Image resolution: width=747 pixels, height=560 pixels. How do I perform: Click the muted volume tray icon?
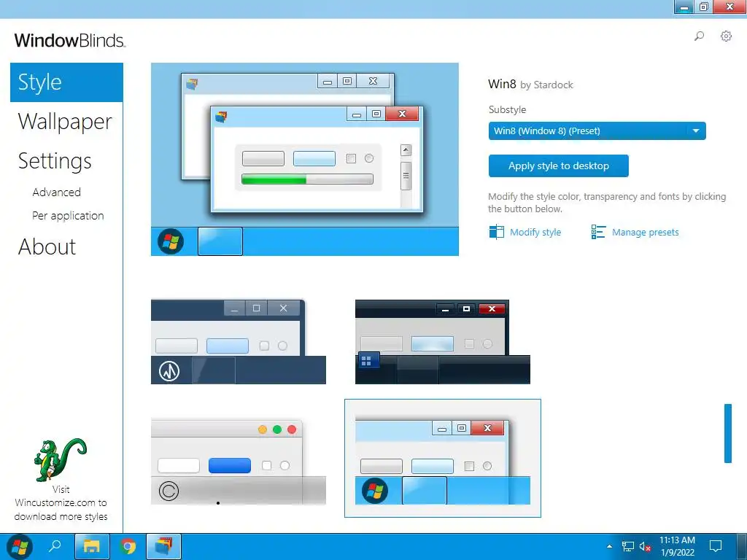pos(645,546)
